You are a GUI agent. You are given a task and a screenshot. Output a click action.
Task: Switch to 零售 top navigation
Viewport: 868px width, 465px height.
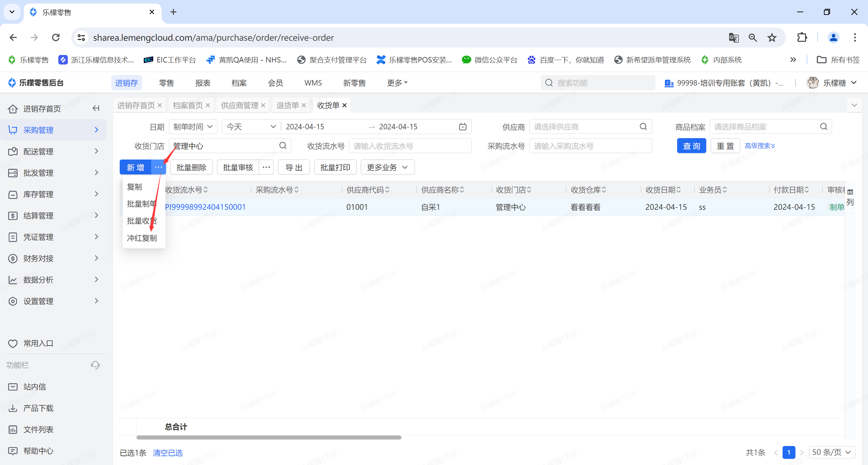click(166, 83)
